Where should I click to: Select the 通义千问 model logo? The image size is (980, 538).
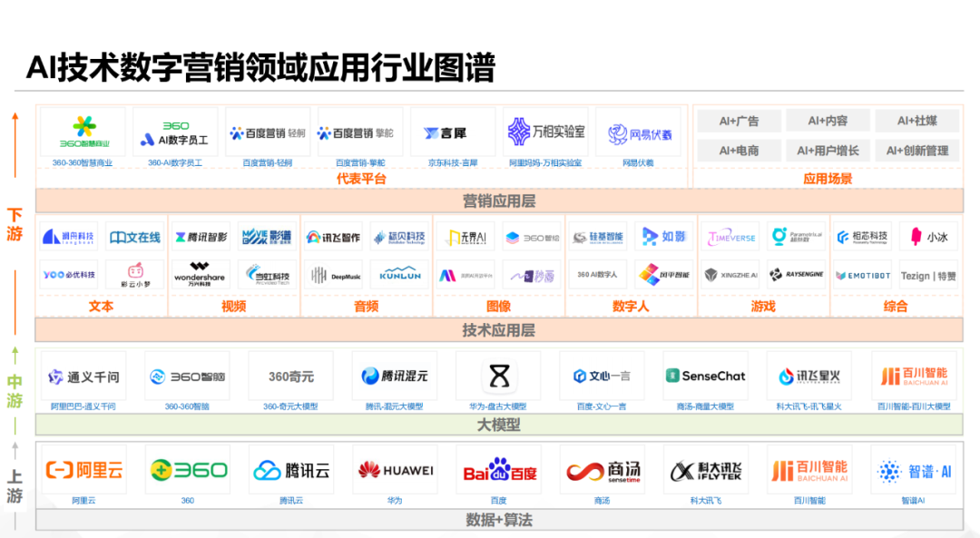(x=83, y=377)
